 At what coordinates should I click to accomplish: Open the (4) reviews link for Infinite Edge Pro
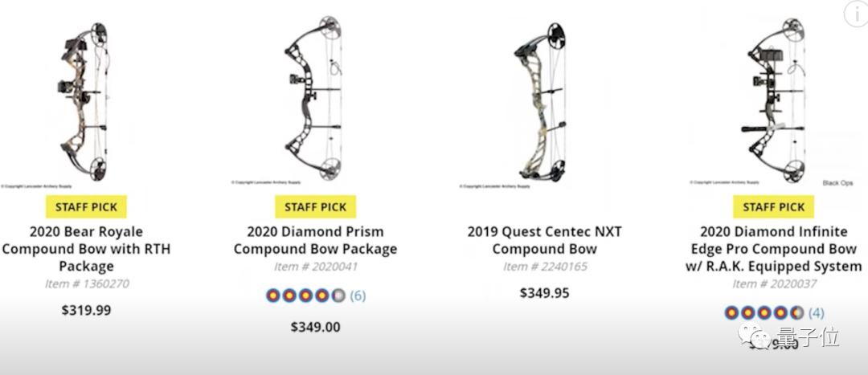[816, 312]
